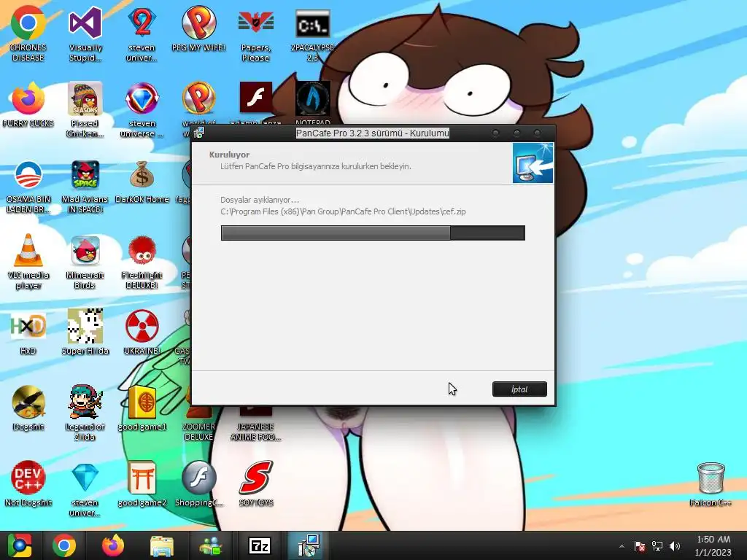Screen dimensions: 747x560
Task: Open the Messenger people icon on taskbar
Action: pos(211,545)
